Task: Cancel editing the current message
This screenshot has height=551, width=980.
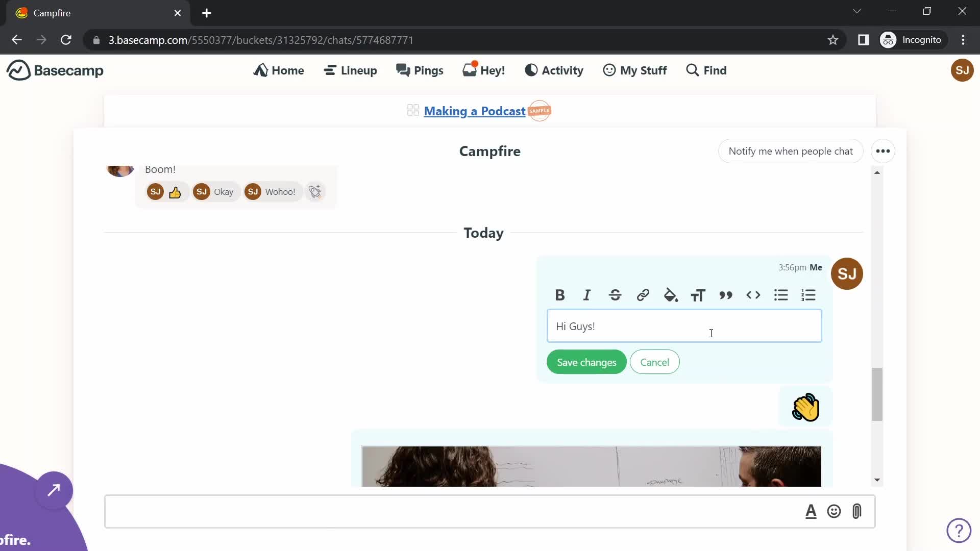Action: [654, 362]
